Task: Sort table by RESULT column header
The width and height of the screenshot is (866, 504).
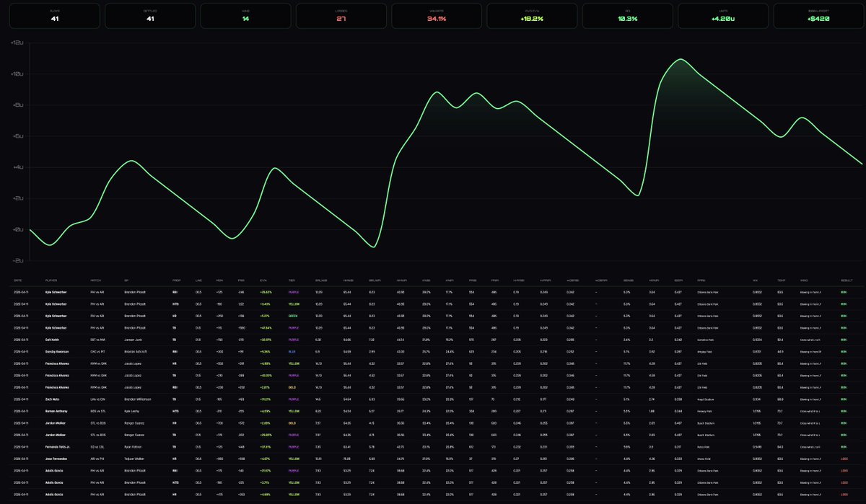Action: 847,280
